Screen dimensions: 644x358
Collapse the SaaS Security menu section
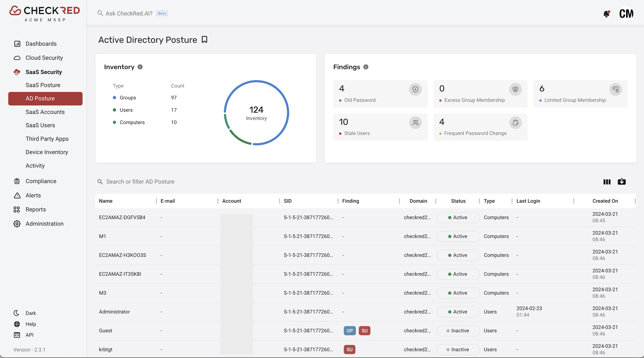click(44, 72)
